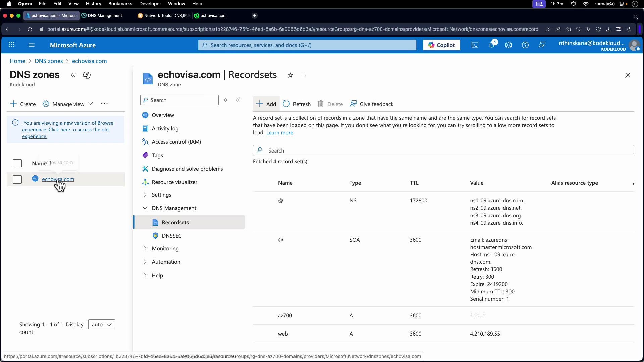Select Recordsets menu item

(x=190, y=222)
